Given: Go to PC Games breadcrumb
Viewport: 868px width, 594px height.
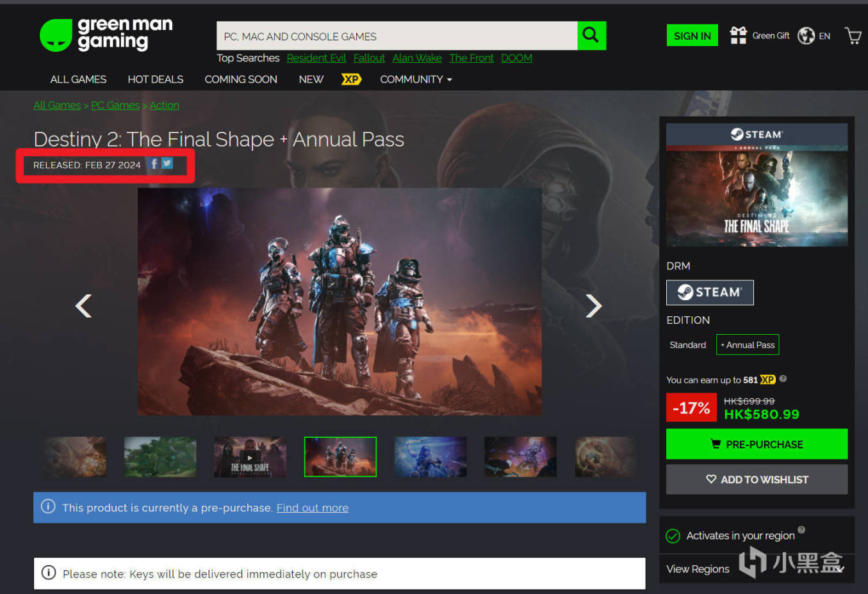Looking at the screenshot, I should [115, 105].
